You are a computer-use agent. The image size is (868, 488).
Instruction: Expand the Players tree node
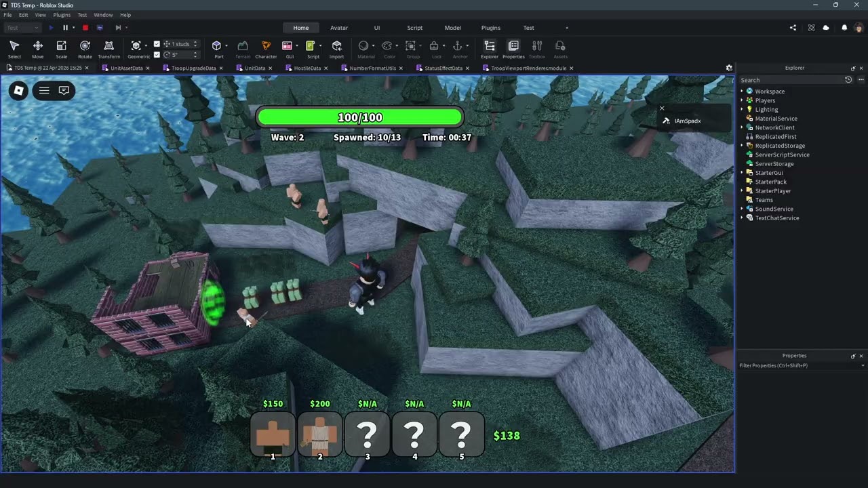pyautogui.click(x=742, y=100)
